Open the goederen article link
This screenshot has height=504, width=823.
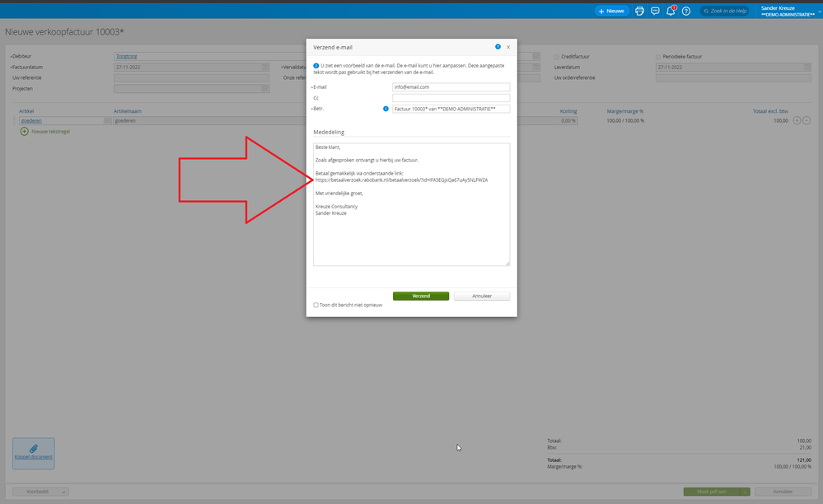(31, 120)
